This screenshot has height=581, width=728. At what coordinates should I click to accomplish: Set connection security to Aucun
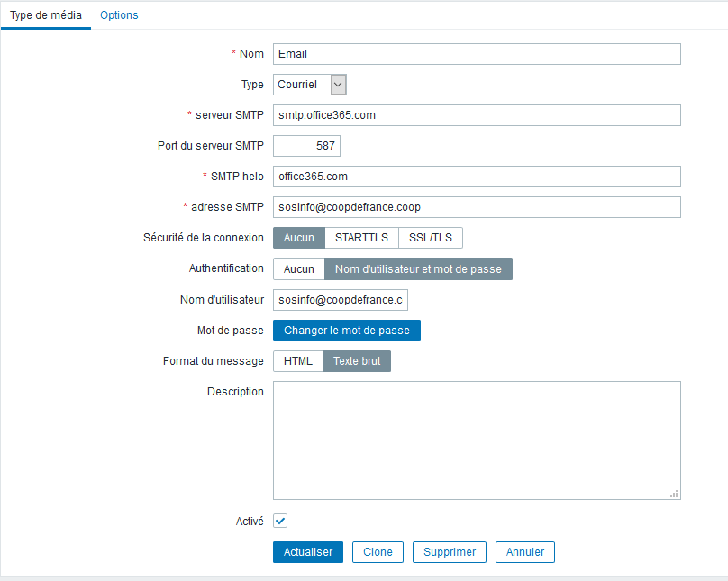click(x=298, y=238)
